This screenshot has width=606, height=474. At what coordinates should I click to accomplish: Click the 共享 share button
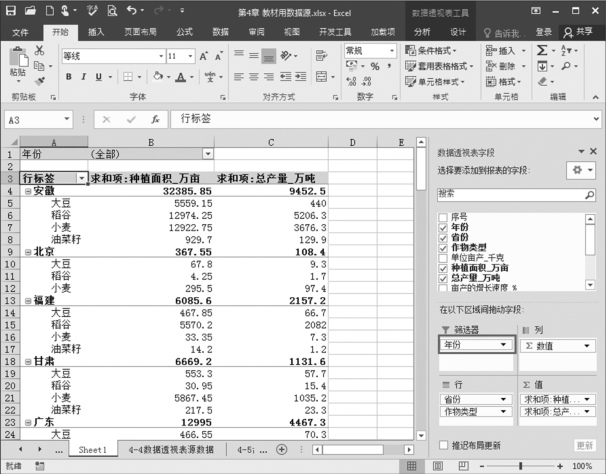(578, 32)
